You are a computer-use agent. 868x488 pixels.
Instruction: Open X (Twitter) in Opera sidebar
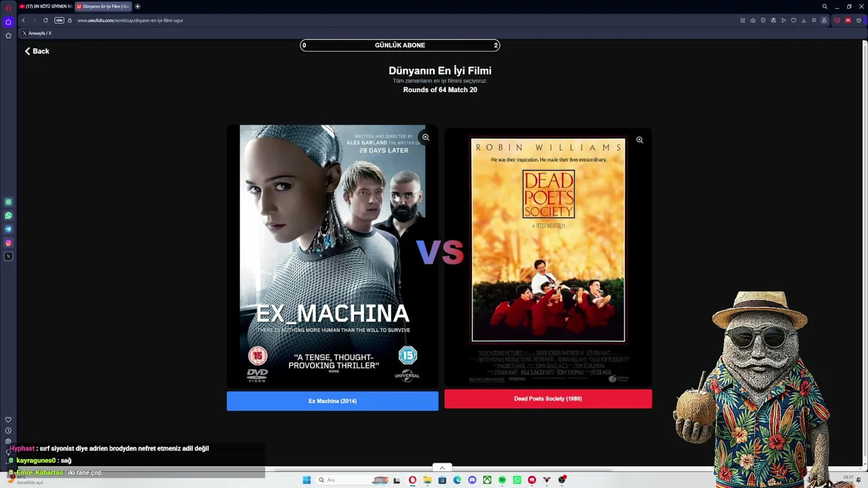click(x=8, y=256)
